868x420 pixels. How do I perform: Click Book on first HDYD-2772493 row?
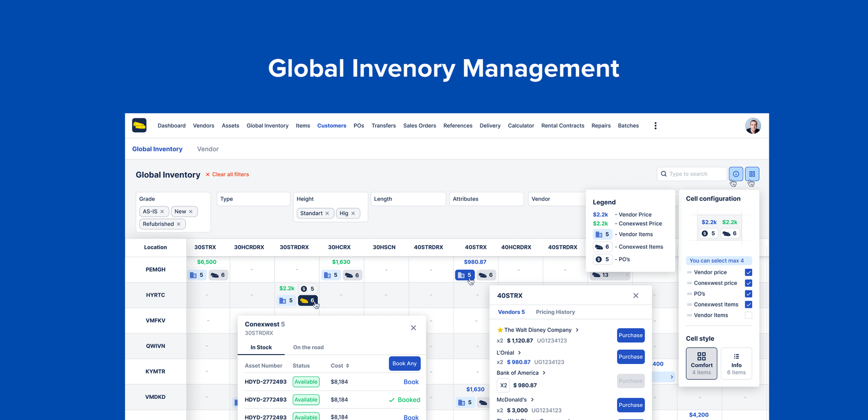[x=411, y=382]
